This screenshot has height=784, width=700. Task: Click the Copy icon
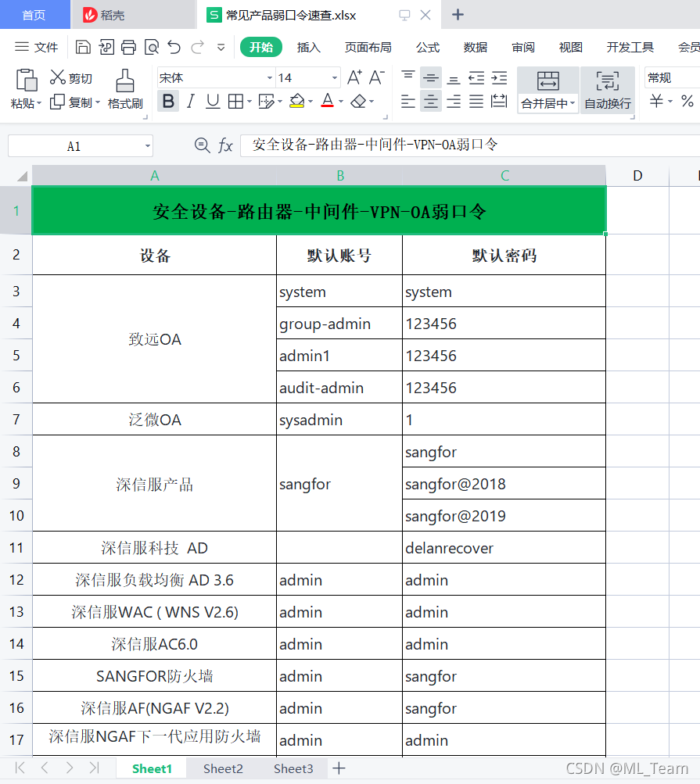(57, 102)
